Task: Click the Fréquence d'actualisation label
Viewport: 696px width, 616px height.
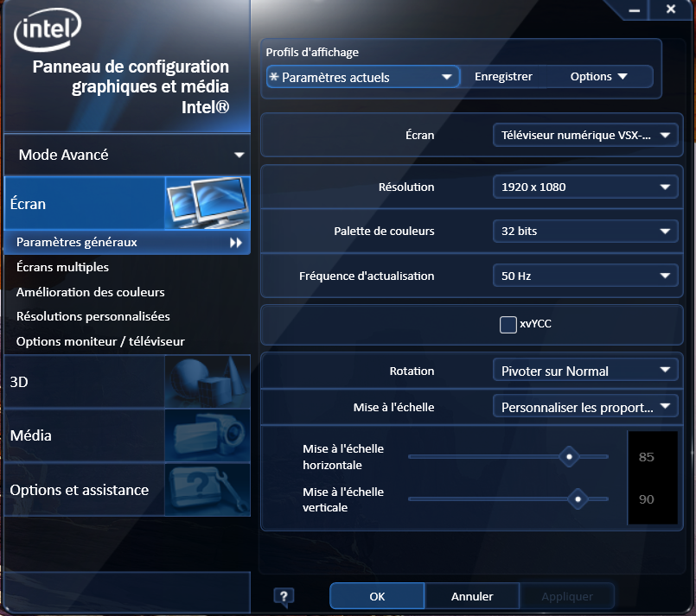Action: 367,276
